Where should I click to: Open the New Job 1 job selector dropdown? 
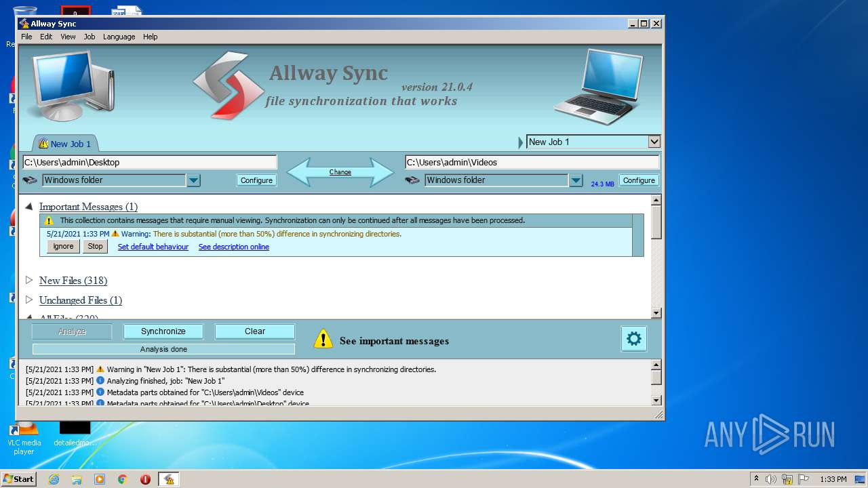coord(654,142)
